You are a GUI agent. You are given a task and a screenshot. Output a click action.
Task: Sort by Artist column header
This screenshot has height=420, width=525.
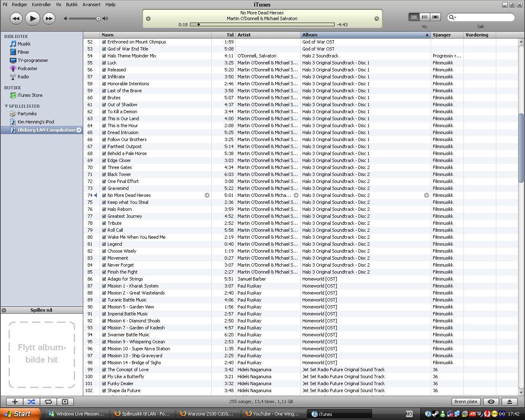pyautogui.click(x=268, y=35)
